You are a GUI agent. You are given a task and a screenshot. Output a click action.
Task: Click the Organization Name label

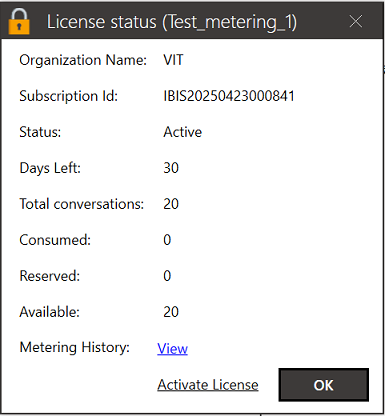[83, 60]
